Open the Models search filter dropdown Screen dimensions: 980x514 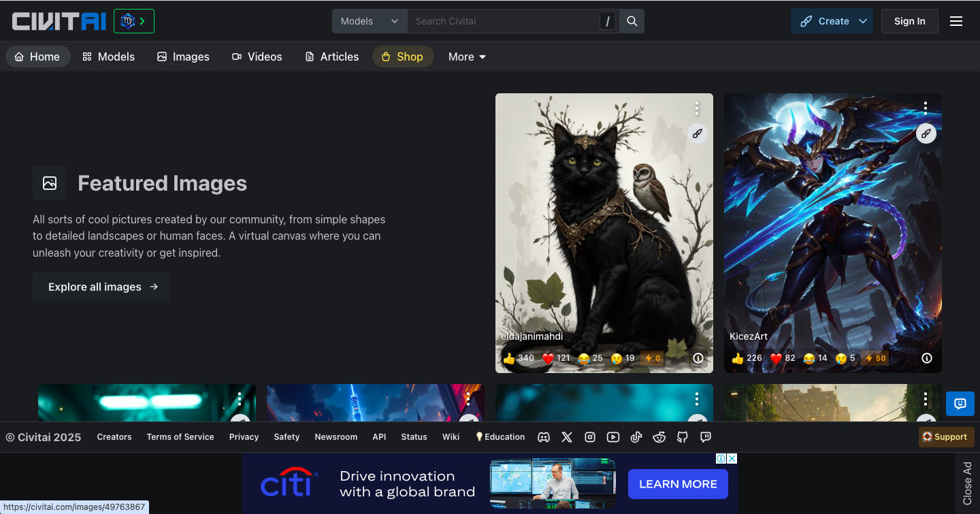[369, 21]
